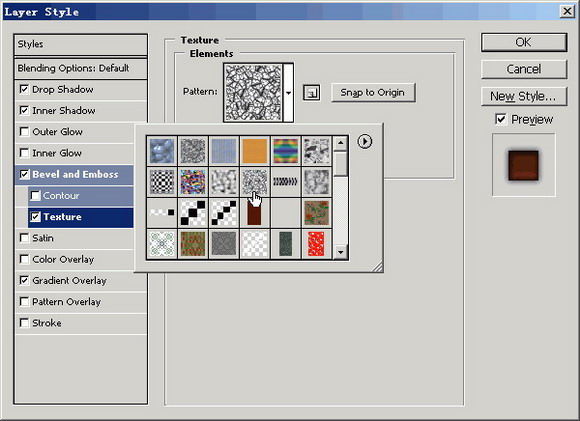Select the chevron arrows pattern thumbnail
This screenshot has height=421, width=580.
286,182
